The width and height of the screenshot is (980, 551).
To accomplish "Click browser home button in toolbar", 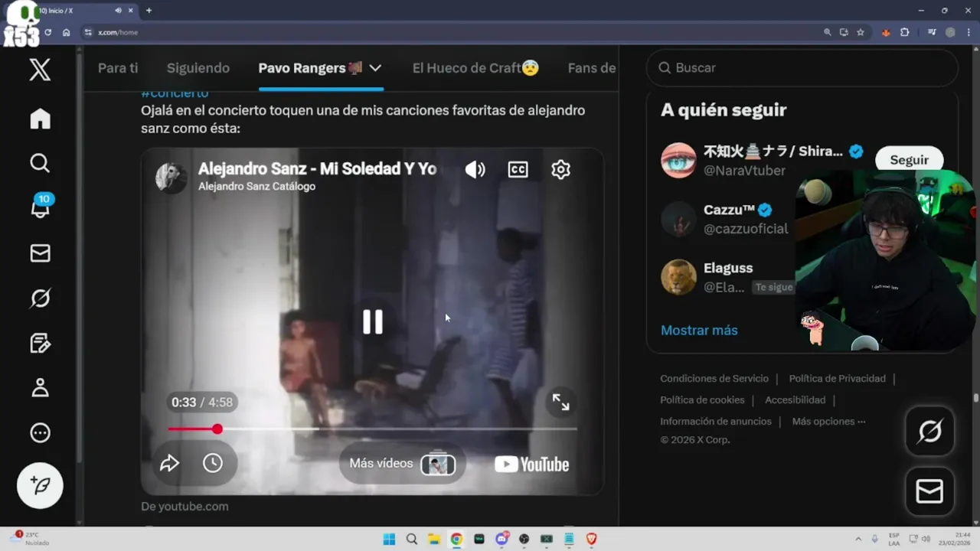I will point(67,32).
